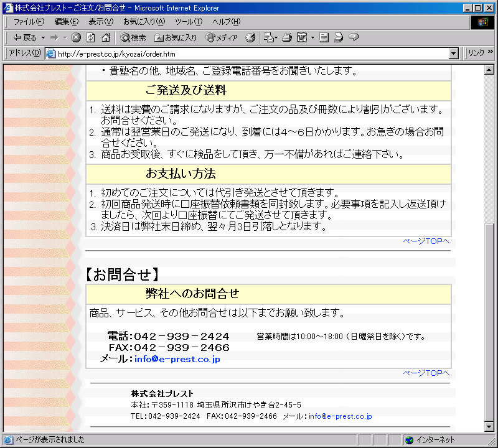Open the 編集 (Edit) menu
This screenshot has height=448, width=498.
67,22
